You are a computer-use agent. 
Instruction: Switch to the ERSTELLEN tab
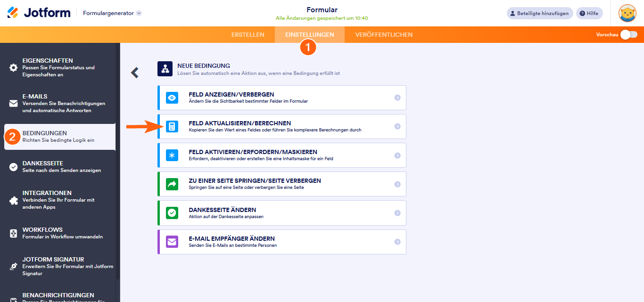pos(248,34)
